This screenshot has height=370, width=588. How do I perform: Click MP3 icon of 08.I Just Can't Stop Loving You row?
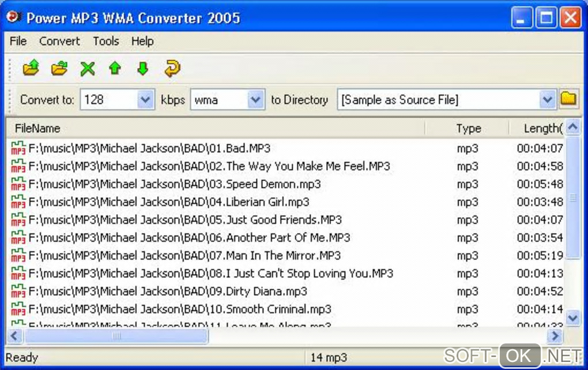[18, 274]
